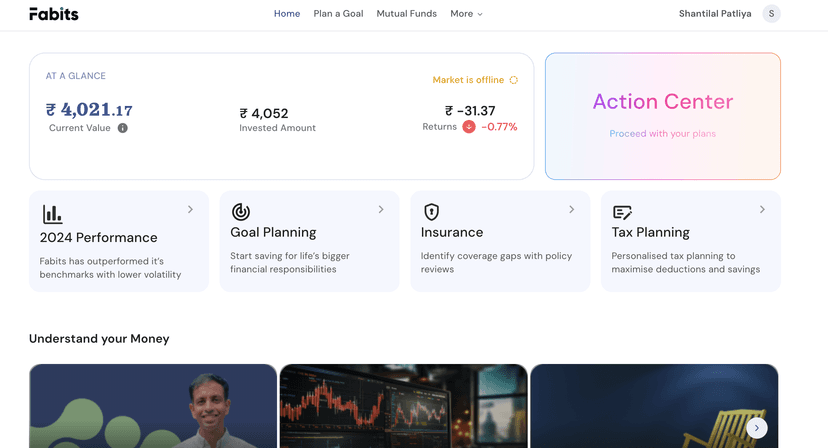Click the Tax Planning pencil icon
The image size is (828, 448).
coord(622,212)
